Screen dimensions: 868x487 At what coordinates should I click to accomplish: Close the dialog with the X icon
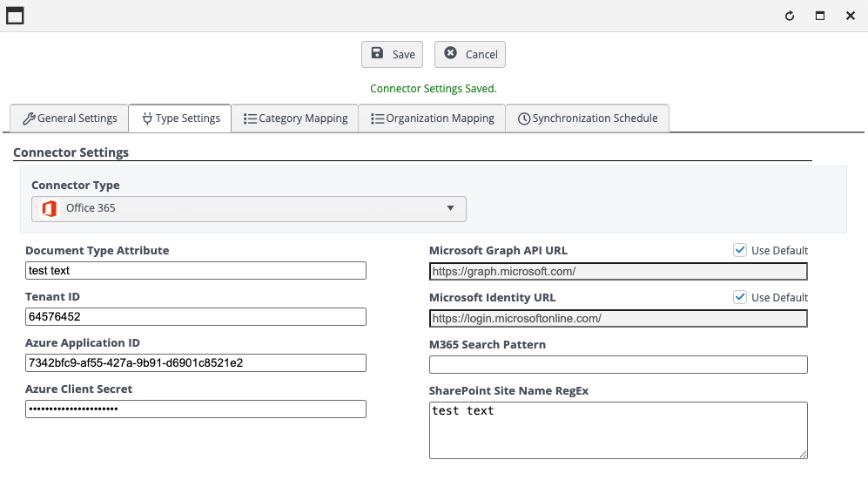(851, 16)
